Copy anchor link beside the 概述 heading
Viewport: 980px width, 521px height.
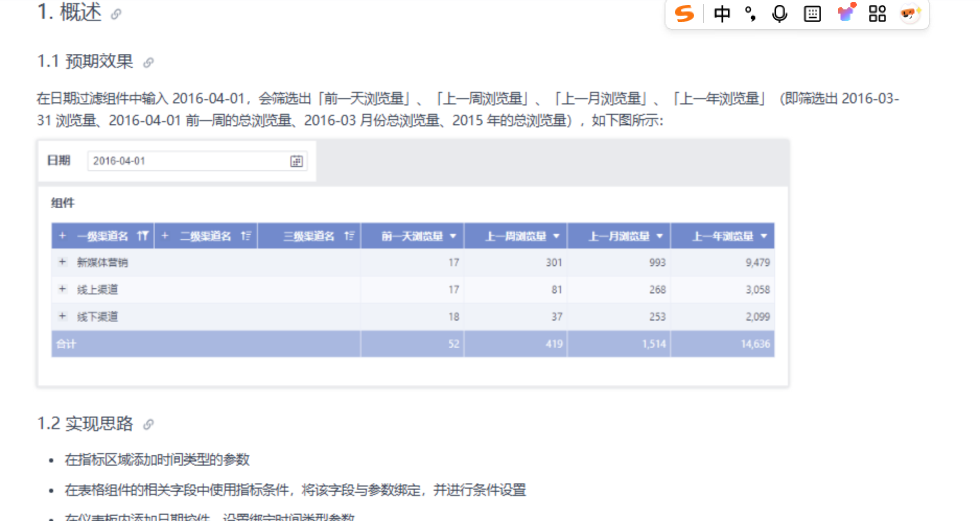point(116,14)
